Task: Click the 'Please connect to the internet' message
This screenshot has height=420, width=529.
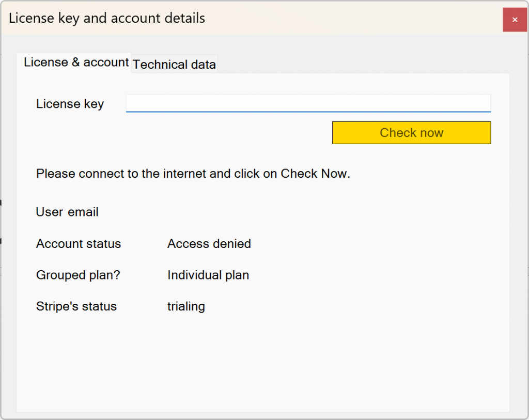Action: [193, 174]
